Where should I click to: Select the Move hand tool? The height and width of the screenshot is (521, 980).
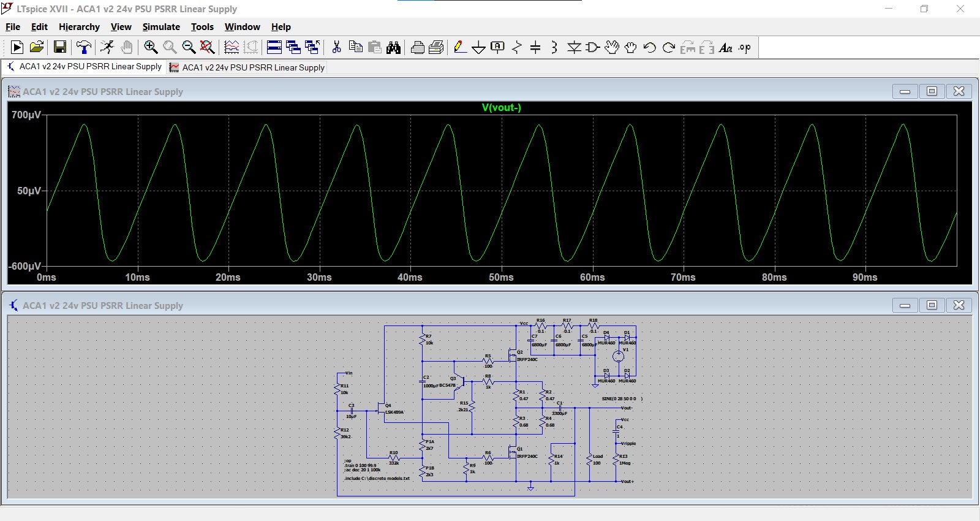click(x=612, y=47)
